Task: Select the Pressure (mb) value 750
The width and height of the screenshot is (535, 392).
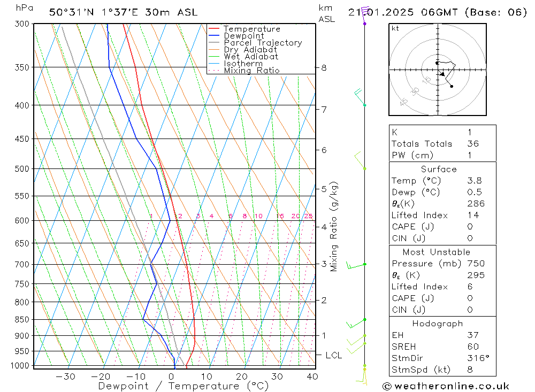Action: click(x=476, y=264)
